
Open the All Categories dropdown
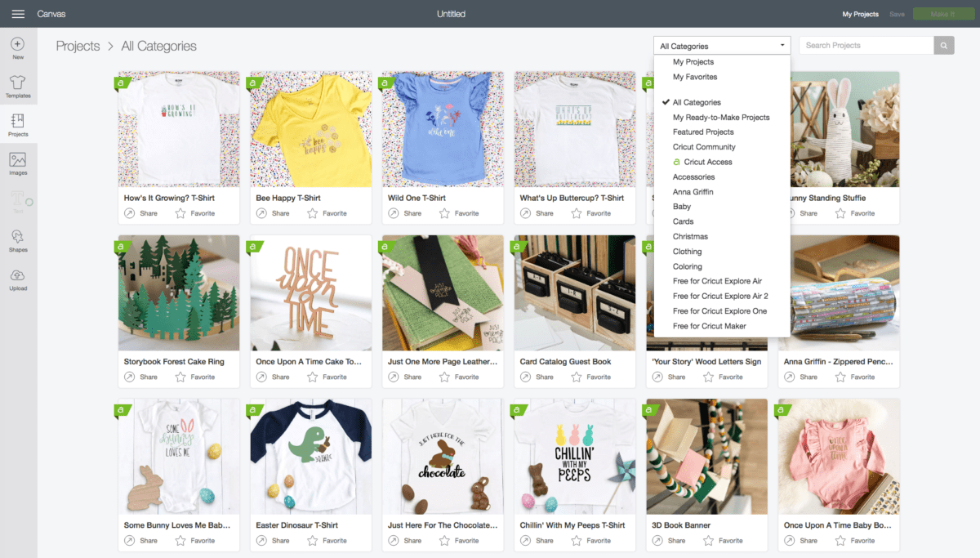(721, 46)
